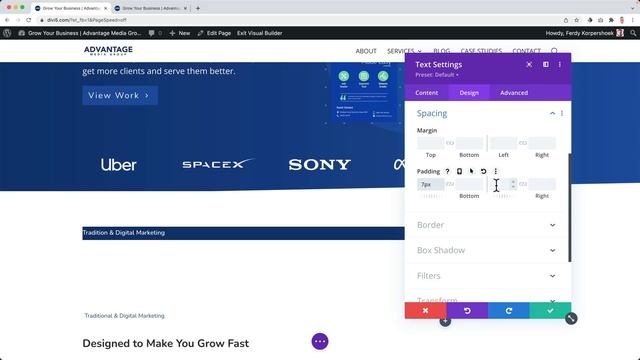Image resolution: width=640 pixels, height=360 pixels.
Task: Reset Padding with the undo icon
Action: pos(483,171)
